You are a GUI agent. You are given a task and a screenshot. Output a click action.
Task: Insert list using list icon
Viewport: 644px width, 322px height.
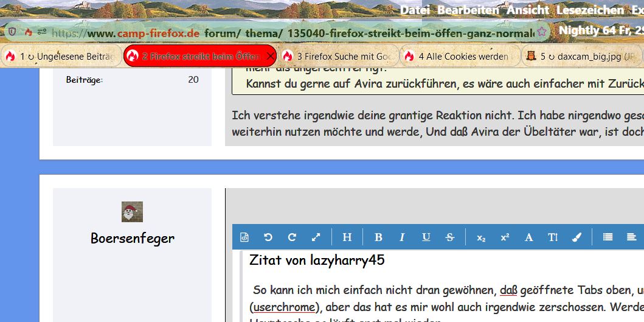coord(608,237)
